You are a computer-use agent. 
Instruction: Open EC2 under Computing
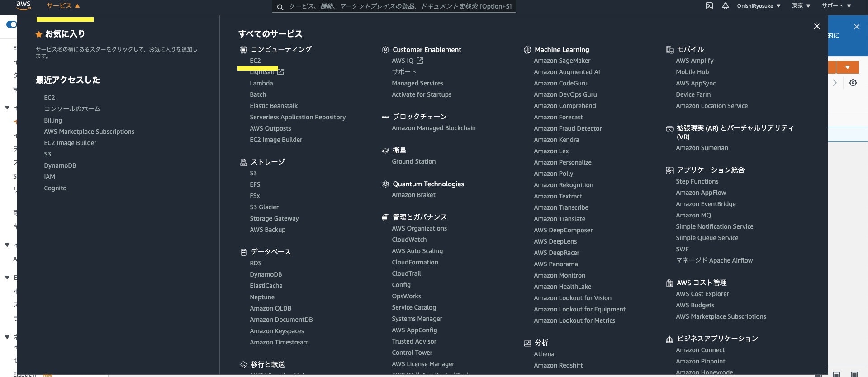255,61
